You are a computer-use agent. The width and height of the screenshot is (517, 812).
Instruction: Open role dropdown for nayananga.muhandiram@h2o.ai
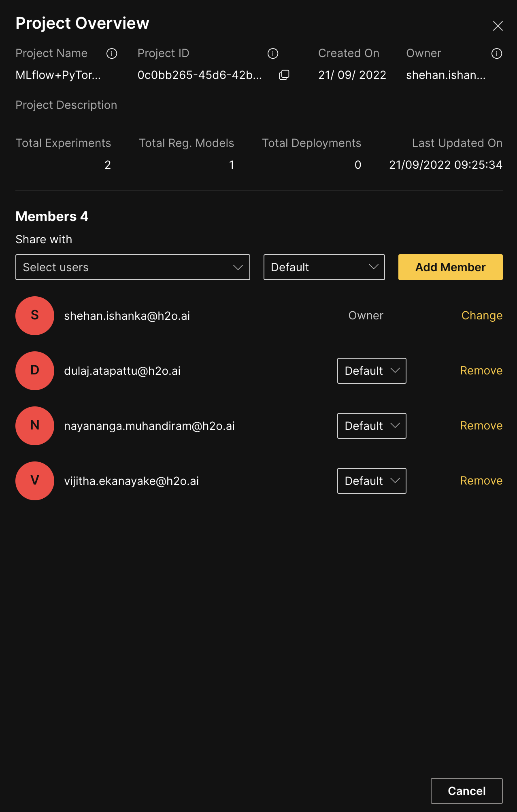[x=372, y=426]
